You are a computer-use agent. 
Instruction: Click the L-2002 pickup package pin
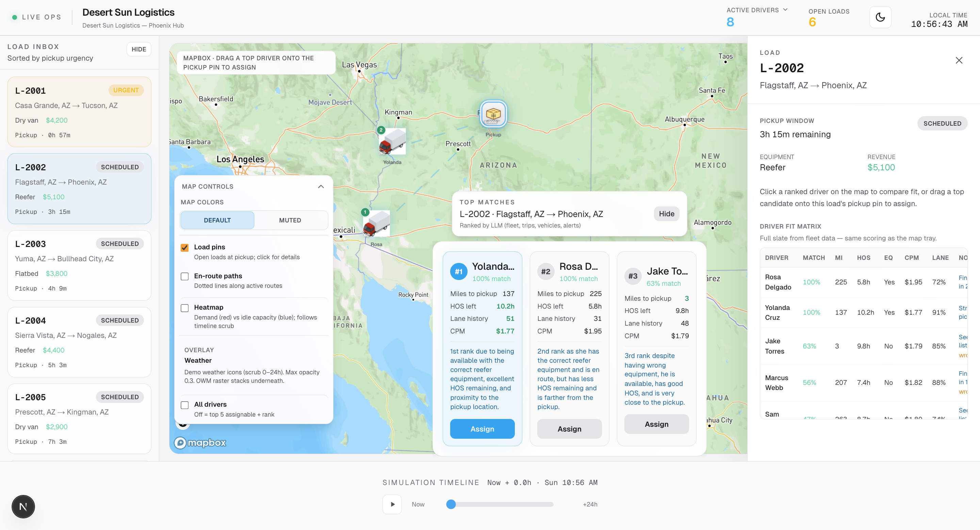pos(493,114)
